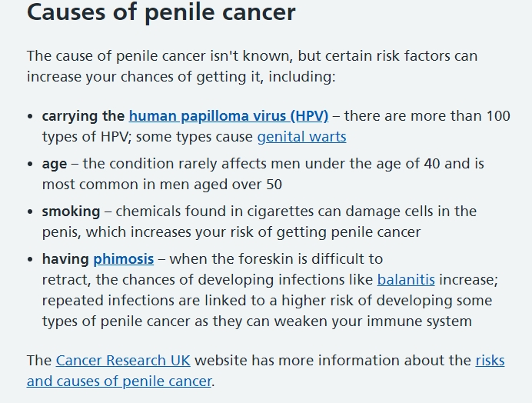Select the bold word 'age'
Viewport: 532px width, 403px height.
55,165
